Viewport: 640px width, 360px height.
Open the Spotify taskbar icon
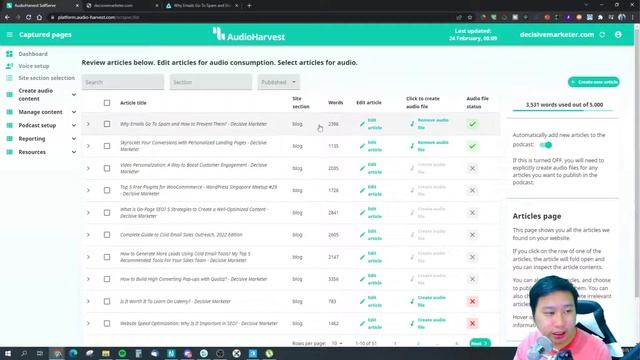[x=122, y=353]
